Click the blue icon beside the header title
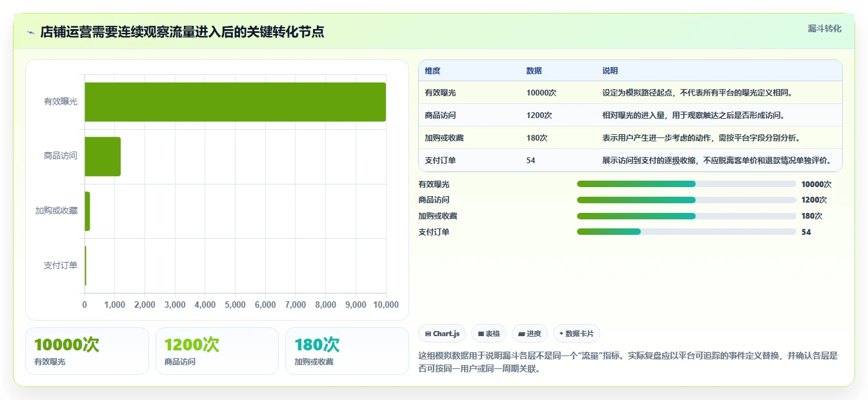 (x=30, y=32)
